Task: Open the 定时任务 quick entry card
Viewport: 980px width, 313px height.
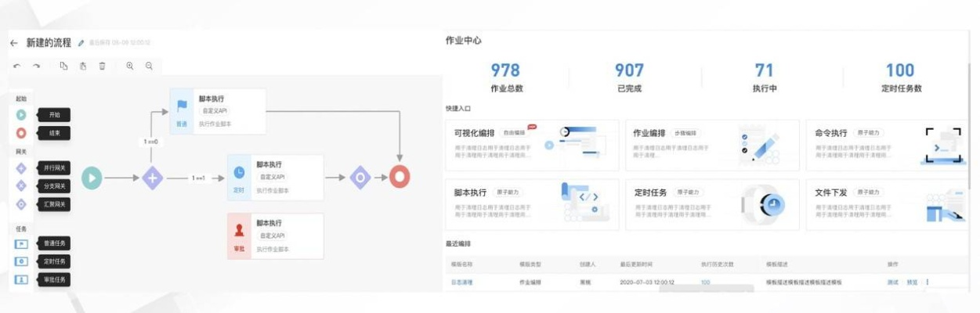Action: [711, 205]
